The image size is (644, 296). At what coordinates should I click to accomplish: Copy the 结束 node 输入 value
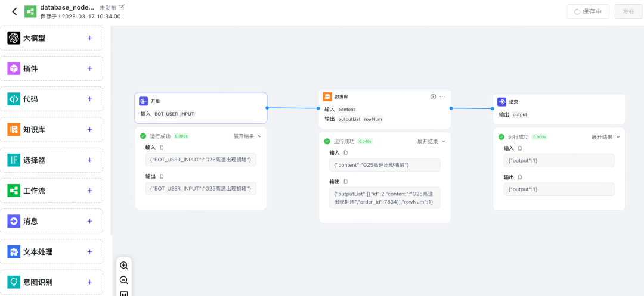[520, 148]
